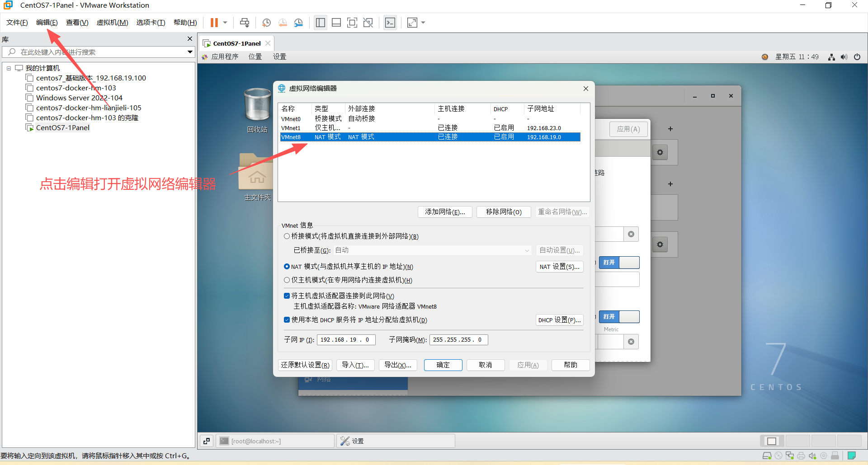Toggle the library sidebar view
This screenshot has height=465, width=868.
tap(321, 23)
